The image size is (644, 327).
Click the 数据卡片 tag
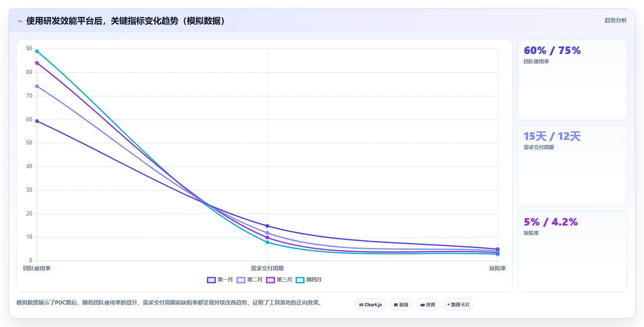click(458, 305)
